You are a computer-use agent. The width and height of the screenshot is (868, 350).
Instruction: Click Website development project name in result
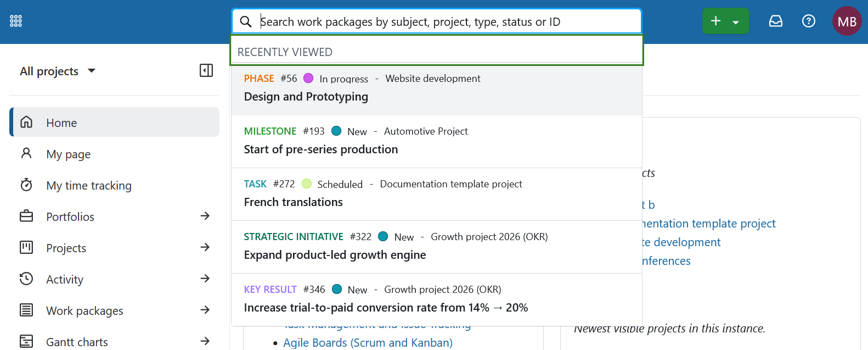click(x=433, y=79)
